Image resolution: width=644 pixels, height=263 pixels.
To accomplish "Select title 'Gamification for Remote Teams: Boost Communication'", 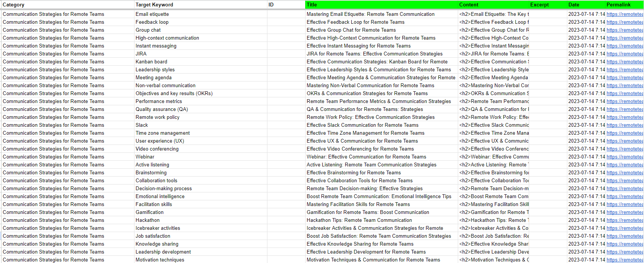I will (368, 212).
